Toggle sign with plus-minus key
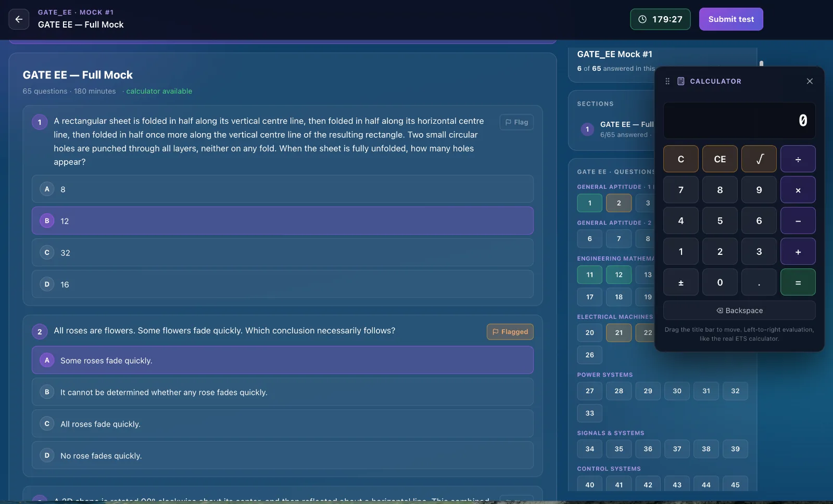833x504 pixels. coord(681,282)
